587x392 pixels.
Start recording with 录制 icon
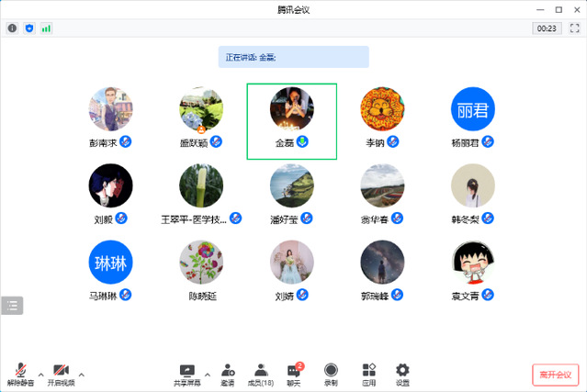[x=331, y=374]
